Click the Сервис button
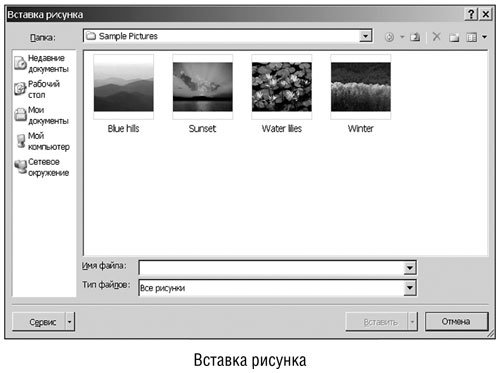The height and width of the screenshot is (373, 500). click(x=39, y=322)
